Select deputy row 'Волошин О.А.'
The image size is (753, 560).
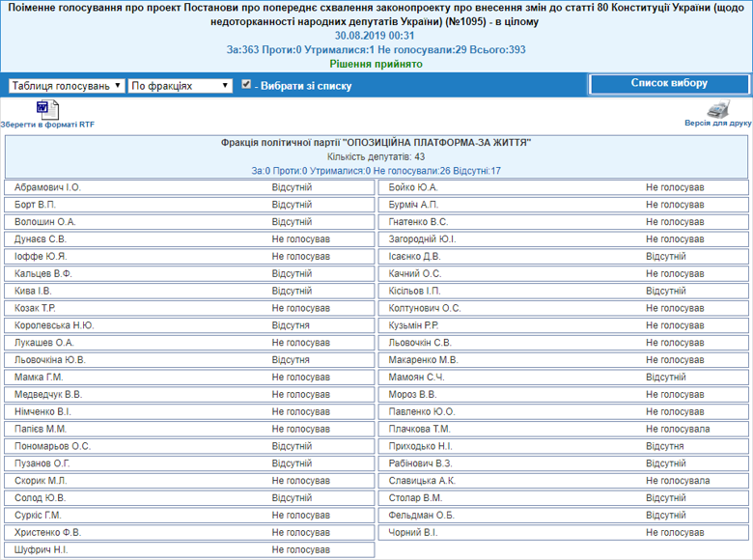(x=189, y=222)
